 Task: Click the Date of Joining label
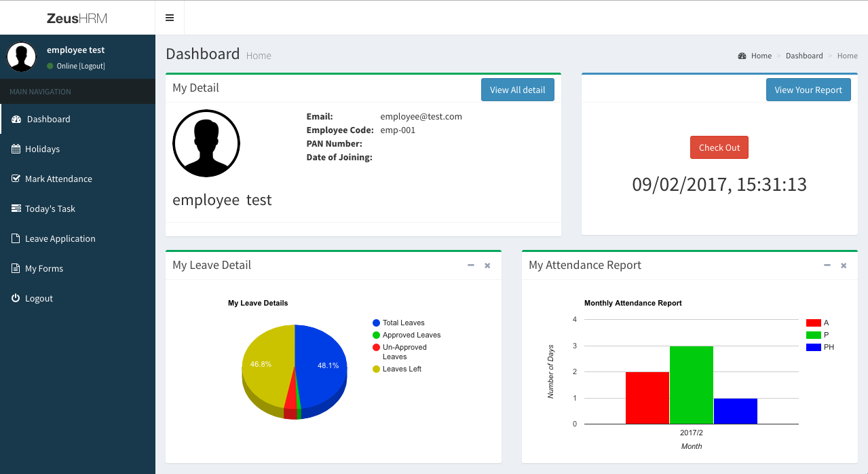click(x=339, y=157)
